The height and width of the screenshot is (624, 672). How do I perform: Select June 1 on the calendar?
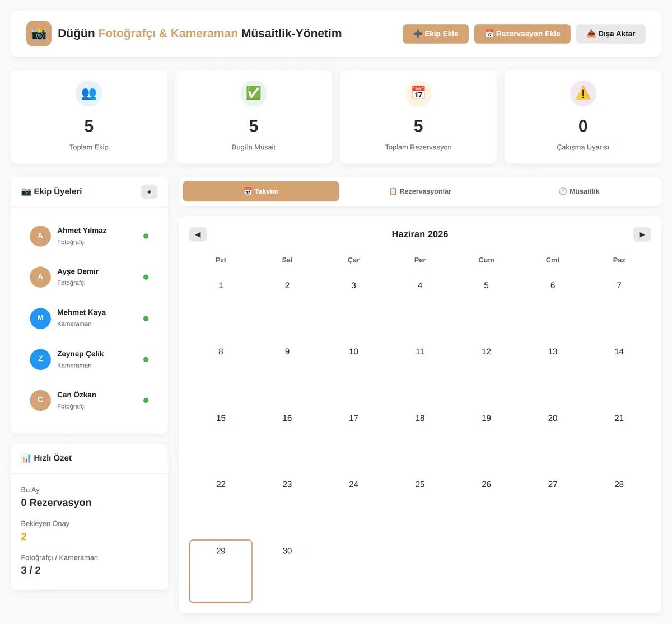(221, 306)
